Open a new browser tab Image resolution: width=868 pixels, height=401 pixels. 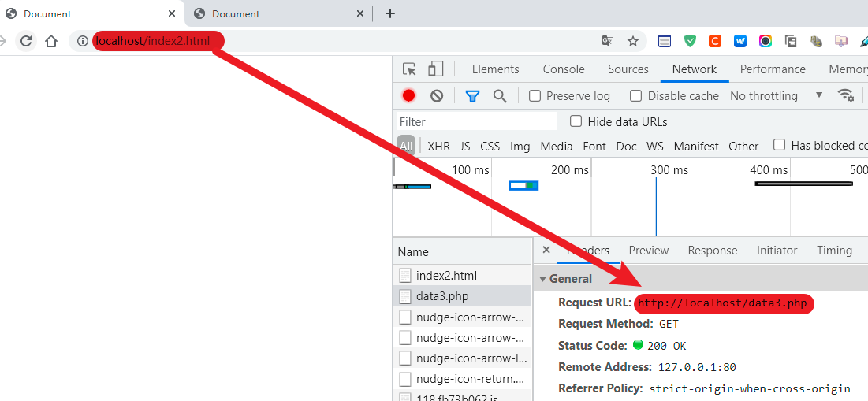tap(389, 14)
